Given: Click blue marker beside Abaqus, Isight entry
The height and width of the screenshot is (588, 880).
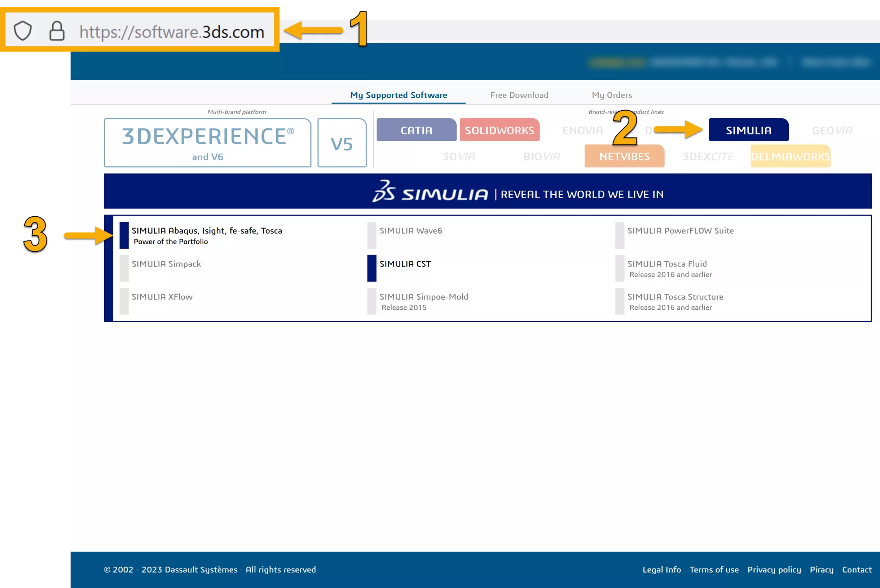Looking at the screenshot, I should (124, 235).
